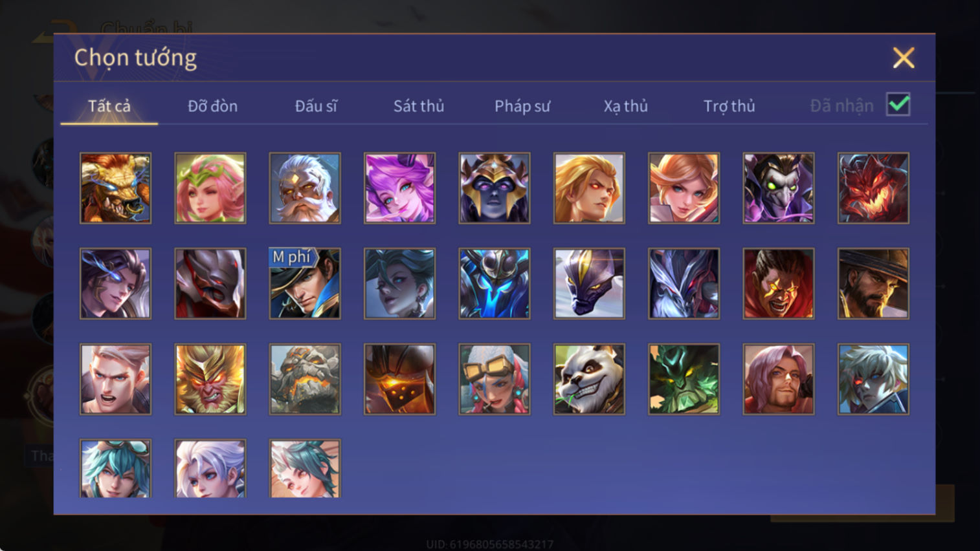Toggle the Đã nhận checkbox

coord(898,105)
